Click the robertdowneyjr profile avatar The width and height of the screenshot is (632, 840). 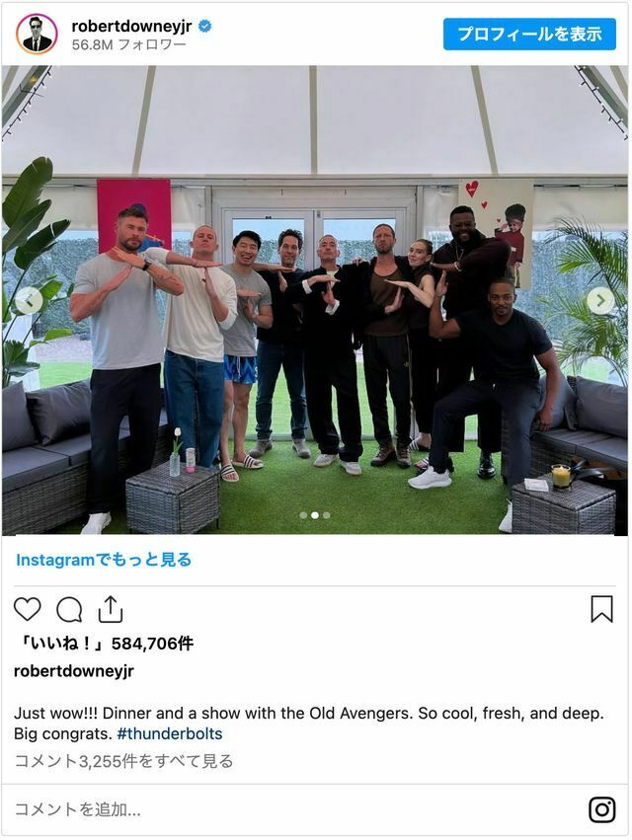37,34
